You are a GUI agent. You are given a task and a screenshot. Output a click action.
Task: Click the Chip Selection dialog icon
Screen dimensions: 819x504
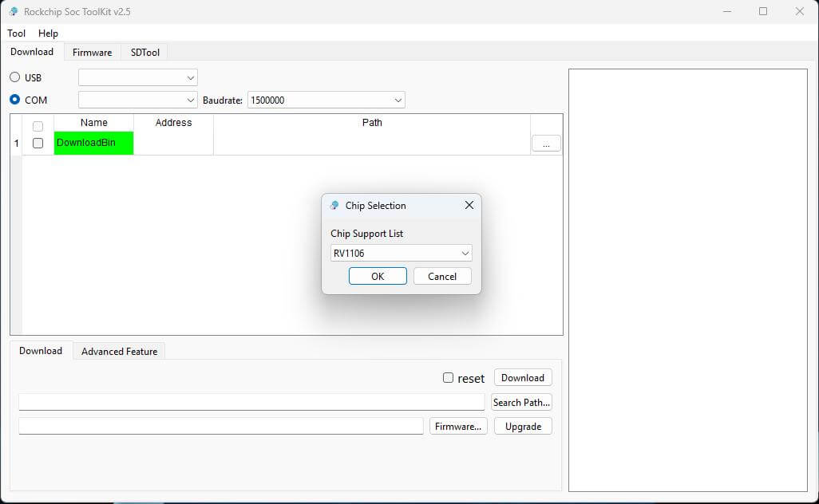tap(334, 206)
